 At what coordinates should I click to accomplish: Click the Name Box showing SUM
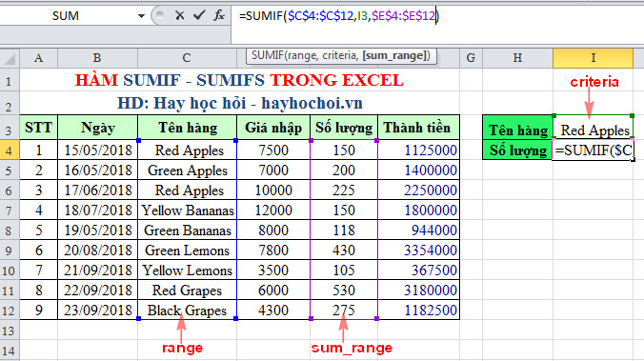pos(66,16)
